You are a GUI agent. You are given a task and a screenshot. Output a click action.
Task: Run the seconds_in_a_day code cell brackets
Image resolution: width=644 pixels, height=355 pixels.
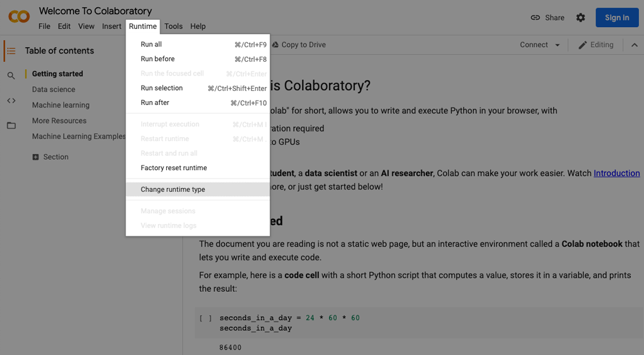[206, 318]
